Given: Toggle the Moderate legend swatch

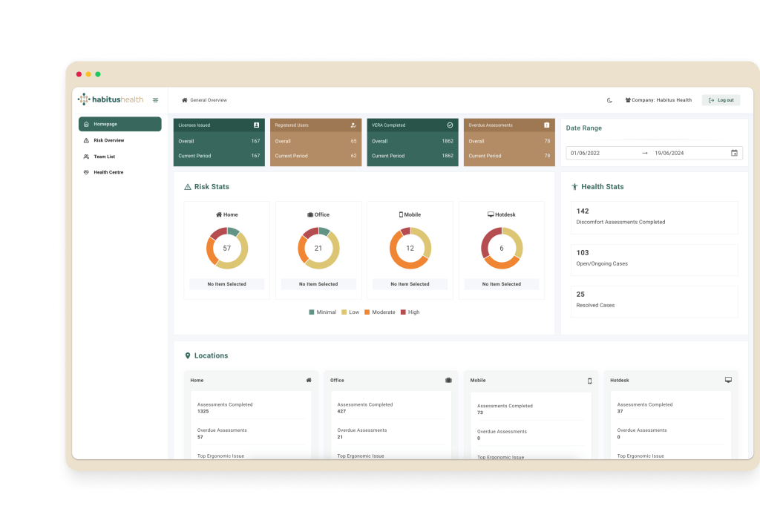Looking at the screenshot, I should tap(367, 312).
